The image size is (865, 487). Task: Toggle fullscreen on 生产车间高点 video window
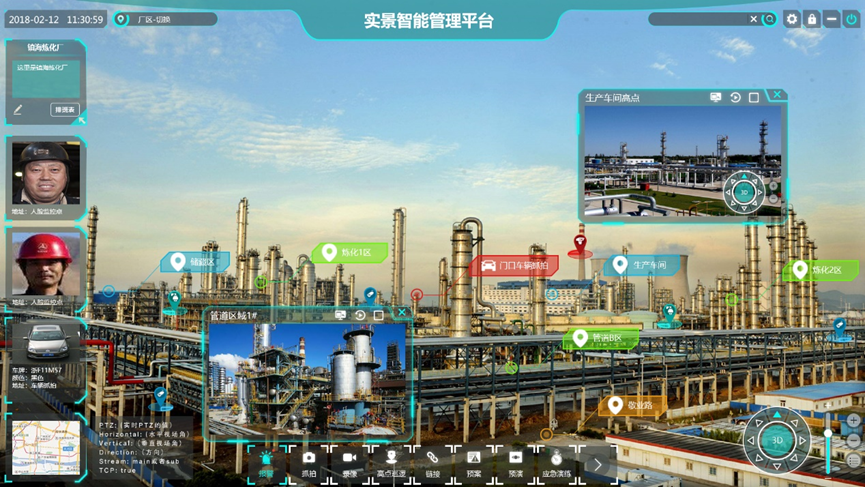point(754,97)
